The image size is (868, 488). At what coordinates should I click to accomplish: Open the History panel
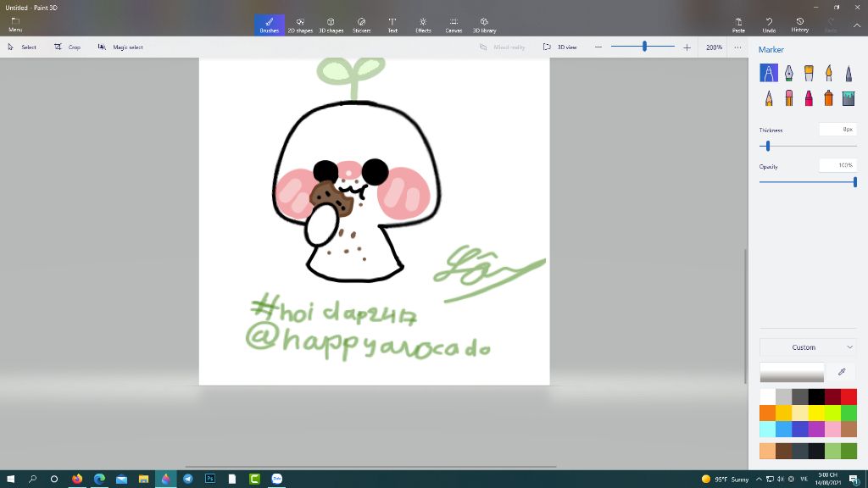[x=799, y=25]
